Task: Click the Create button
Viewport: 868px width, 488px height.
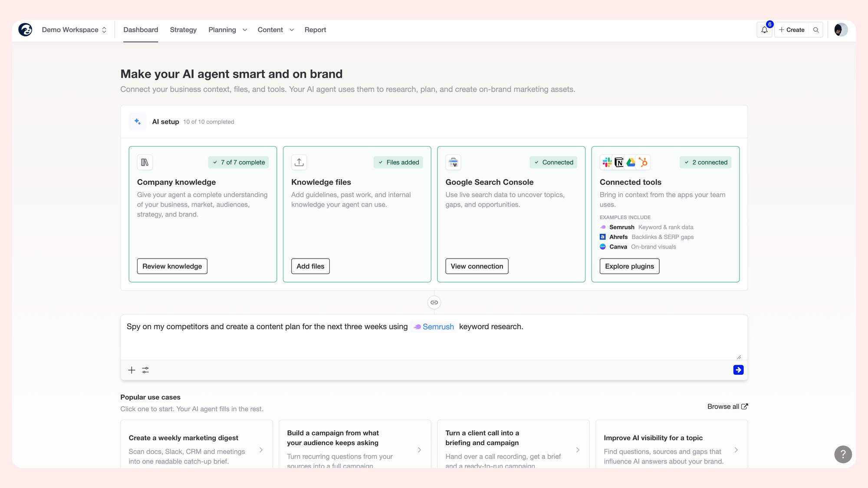Action: tap(792, 30)
